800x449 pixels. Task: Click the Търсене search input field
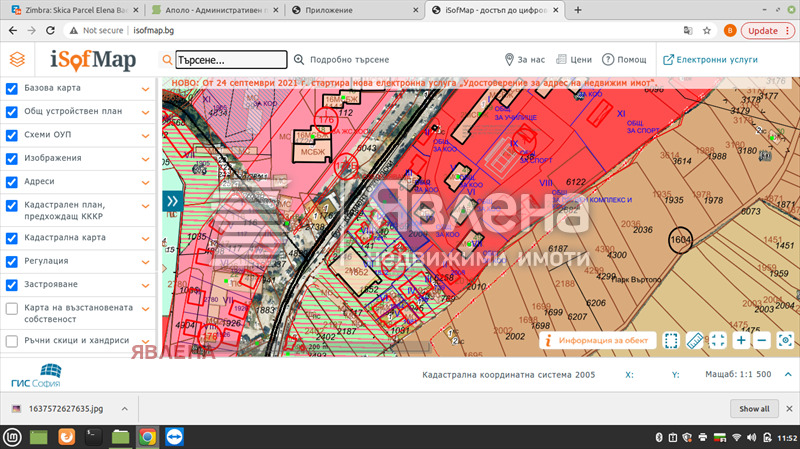[x=230, y=60]
